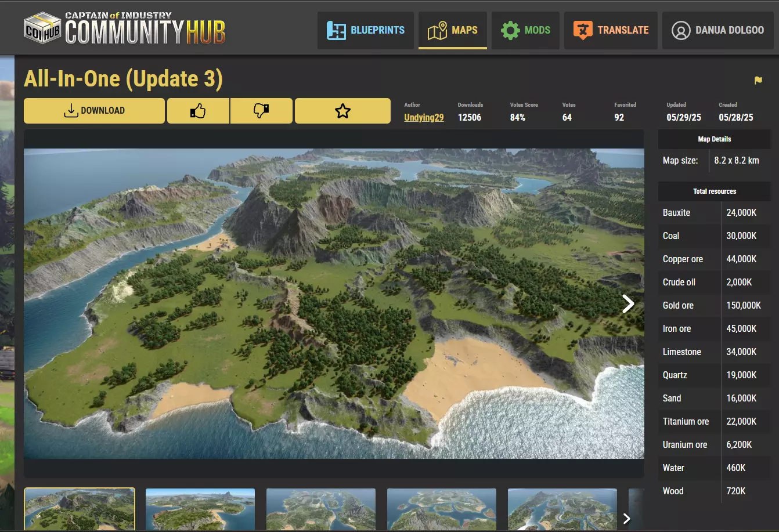Click the Titanium ore resource label
779x532 pixels.
click(686, 421)
